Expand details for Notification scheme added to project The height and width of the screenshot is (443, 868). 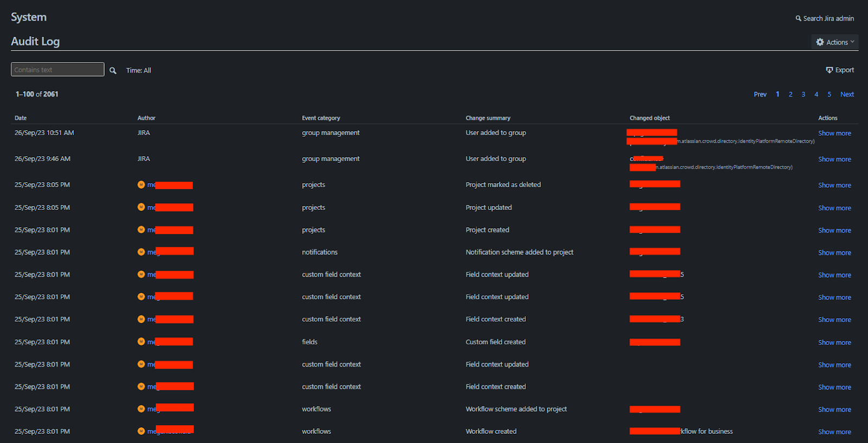click(x=834, y=253)
